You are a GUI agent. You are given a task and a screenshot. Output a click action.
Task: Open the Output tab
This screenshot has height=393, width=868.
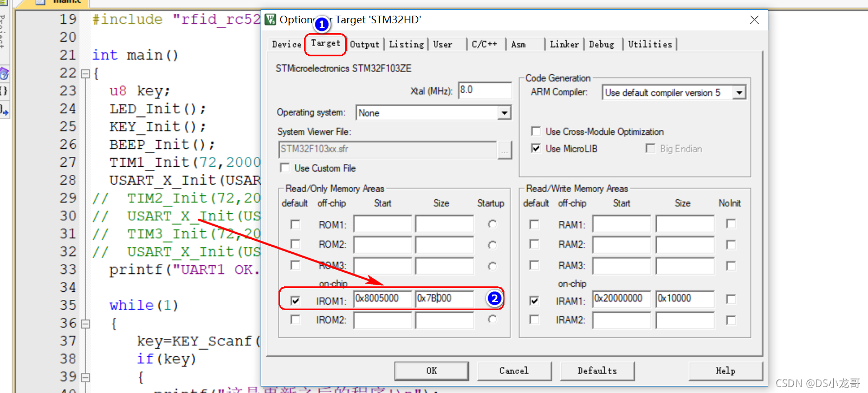[x=365, y=44]
